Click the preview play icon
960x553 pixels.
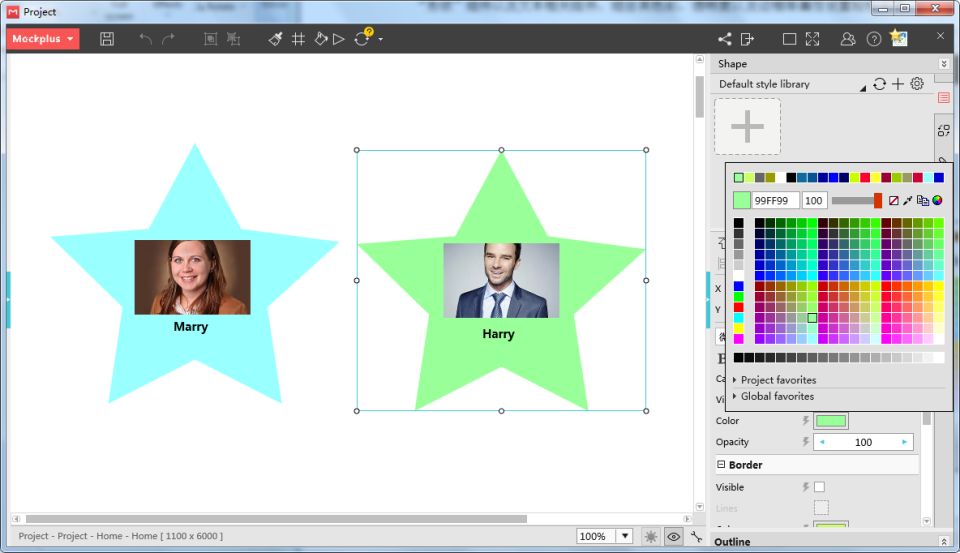[339, 39]
